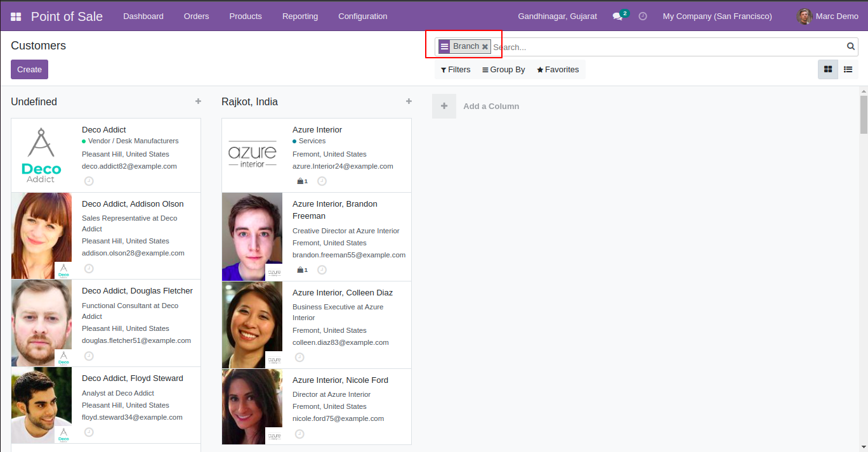Open the conversations chat icon with badge

coord(620,16)
